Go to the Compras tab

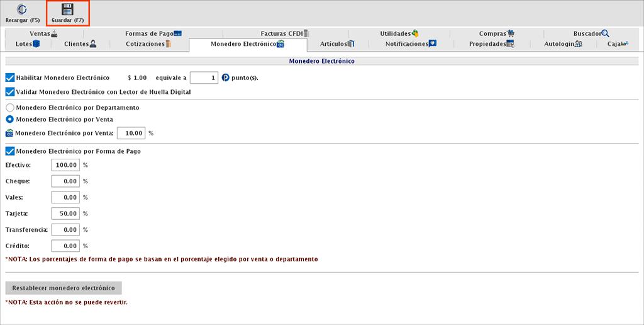tap(497, 33)
